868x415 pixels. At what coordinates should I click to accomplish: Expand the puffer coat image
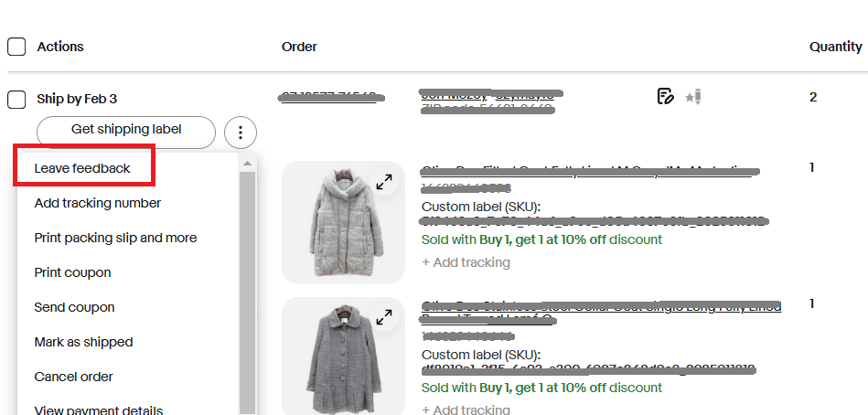[x=384, y=181]
